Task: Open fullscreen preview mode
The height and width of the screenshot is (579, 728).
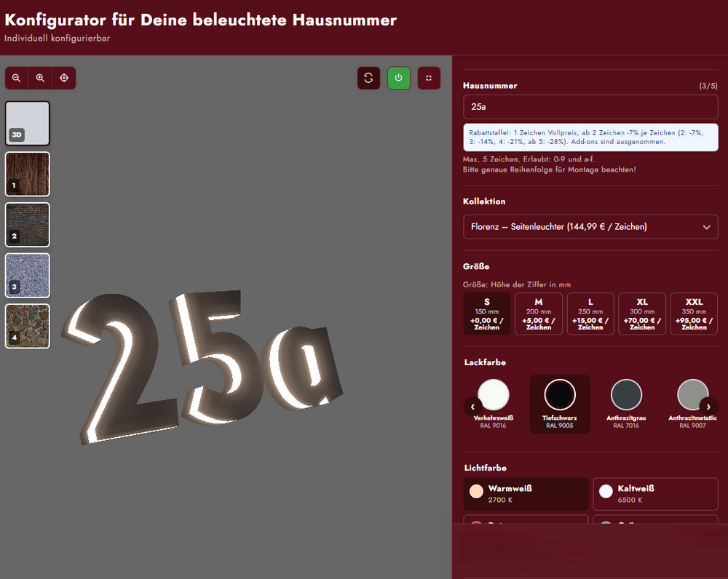Action: tap(429, 78)
